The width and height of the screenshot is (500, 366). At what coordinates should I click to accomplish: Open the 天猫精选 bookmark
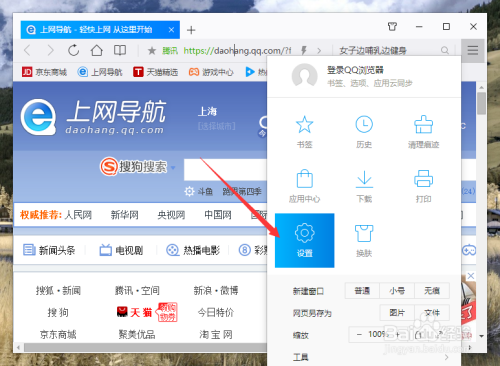[x=155, y=72]
